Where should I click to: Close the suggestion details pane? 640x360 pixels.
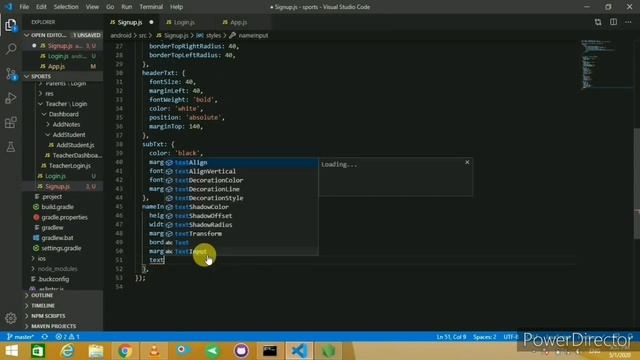tap(467, 162)
